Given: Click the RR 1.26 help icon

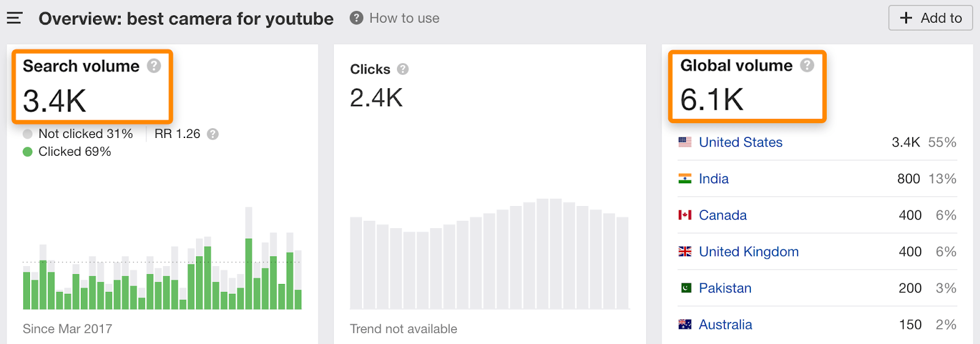Looking at the screenshot, I should tap(213, 134).
